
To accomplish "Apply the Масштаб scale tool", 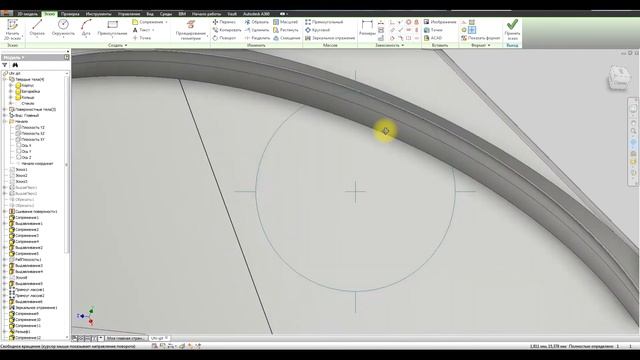I will tap(285, 22).
